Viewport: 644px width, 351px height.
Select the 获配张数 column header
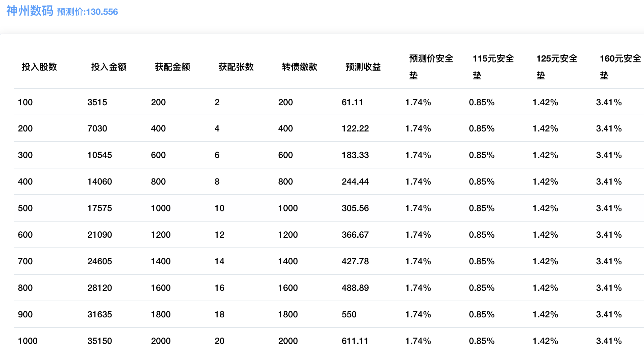(x=236, y=67)
